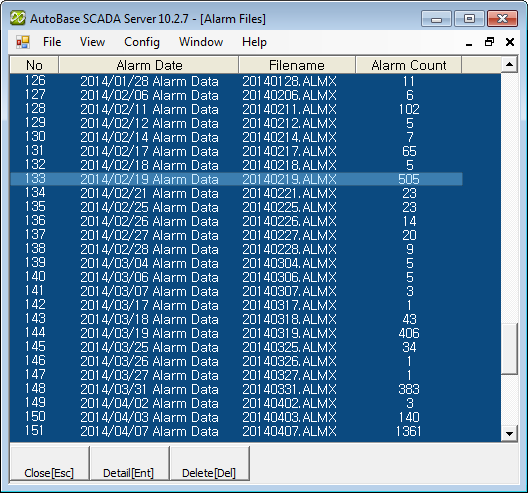Open the View menu
The image size is (528, 493).
tap(92, 42)
